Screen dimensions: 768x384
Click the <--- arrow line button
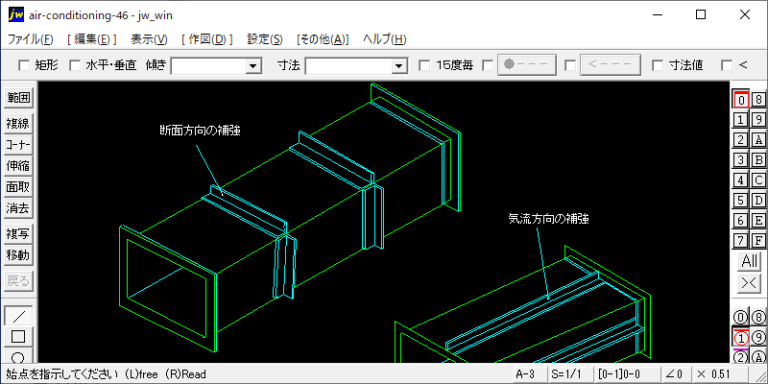point(610,65)
